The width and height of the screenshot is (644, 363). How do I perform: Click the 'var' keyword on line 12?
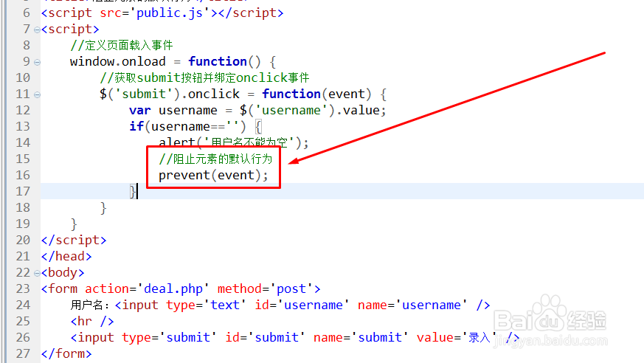(140, 111)
